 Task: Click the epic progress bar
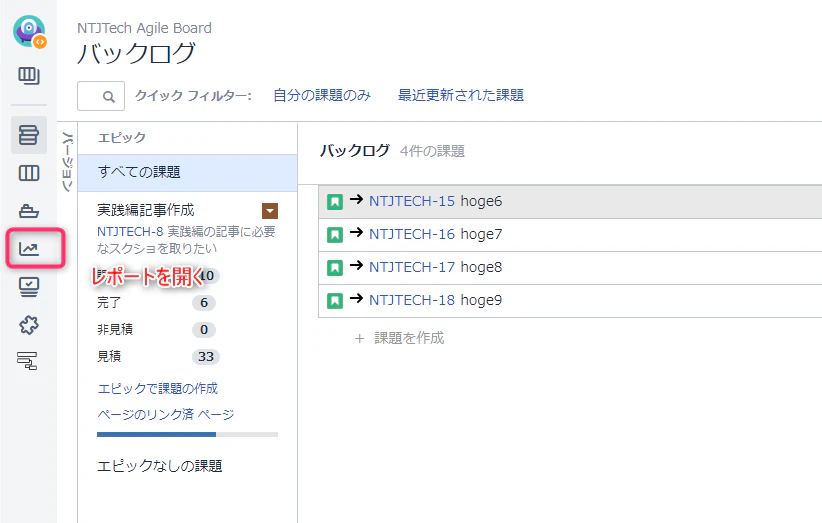(188, 434)
